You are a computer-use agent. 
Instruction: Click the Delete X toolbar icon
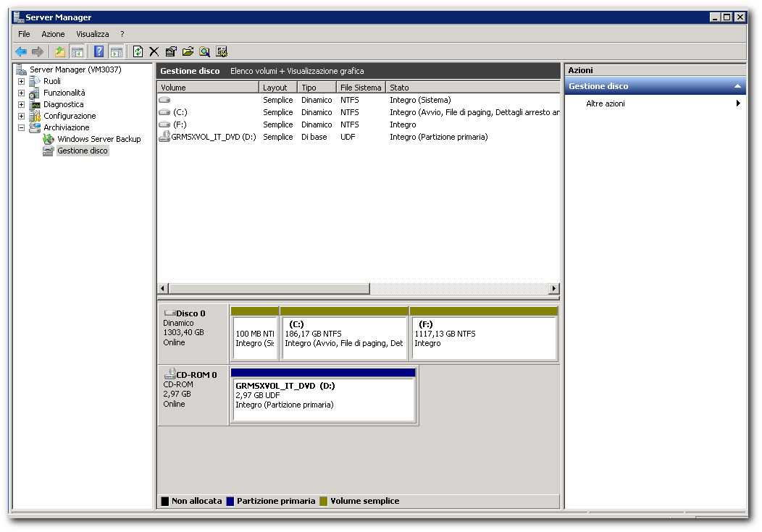154,51
